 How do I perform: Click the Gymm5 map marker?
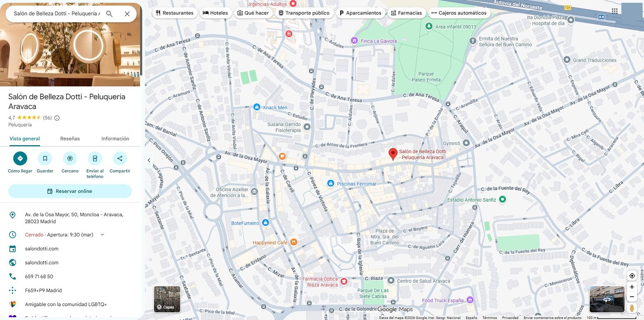[x=466, y=143]
